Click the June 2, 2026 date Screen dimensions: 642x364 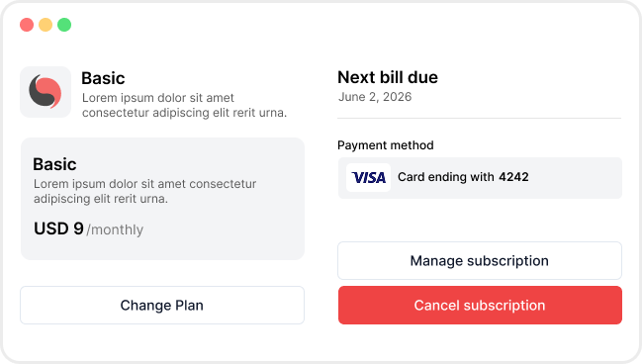pos(375,97)
